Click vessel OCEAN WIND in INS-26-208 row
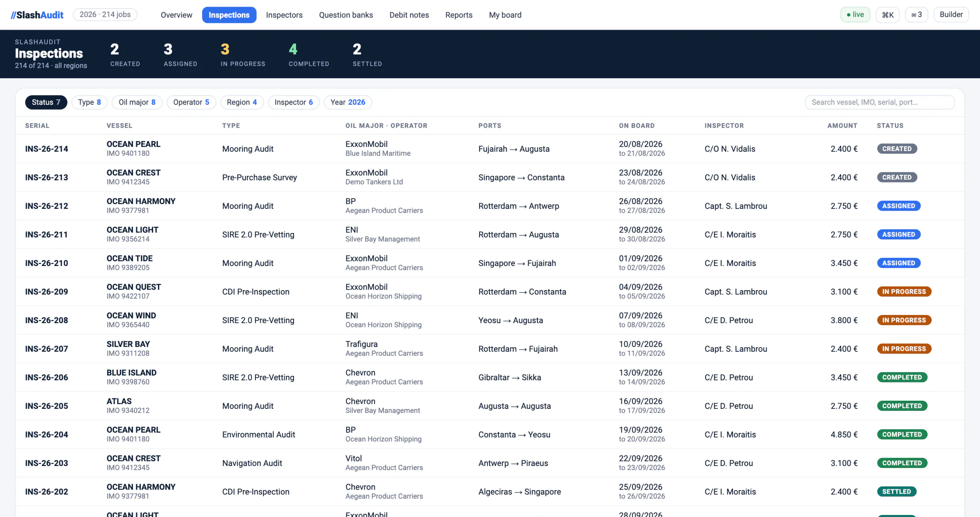Viewport: 980px width, 517px height. (x=131, y=315)
